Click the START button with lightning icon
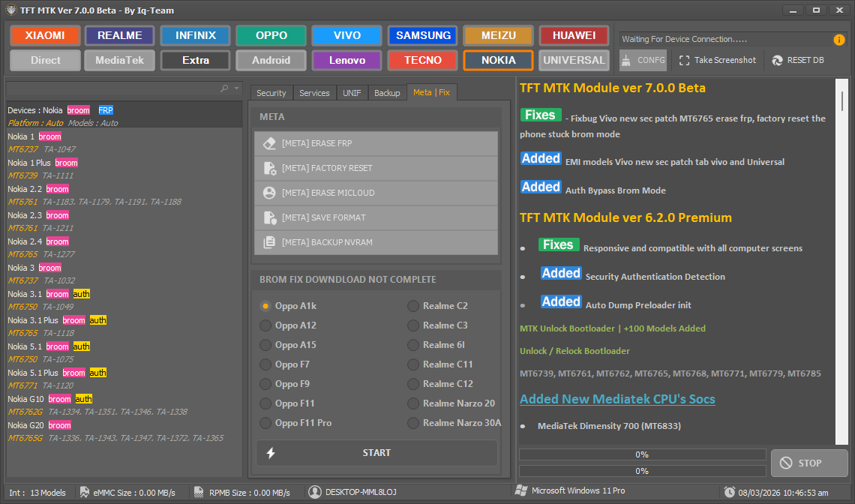The height and width of the screenshot is (504, 855). (376, 452)
